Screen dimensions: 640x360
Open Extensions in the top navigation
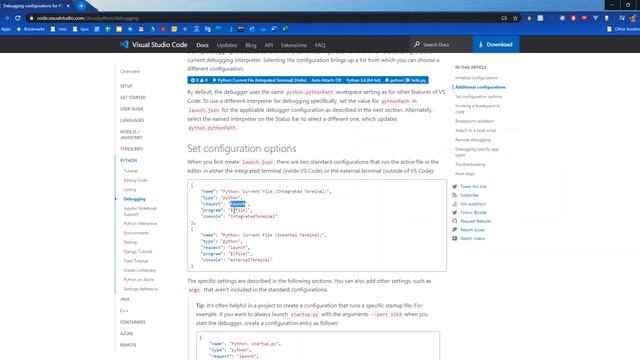(293, 45)
